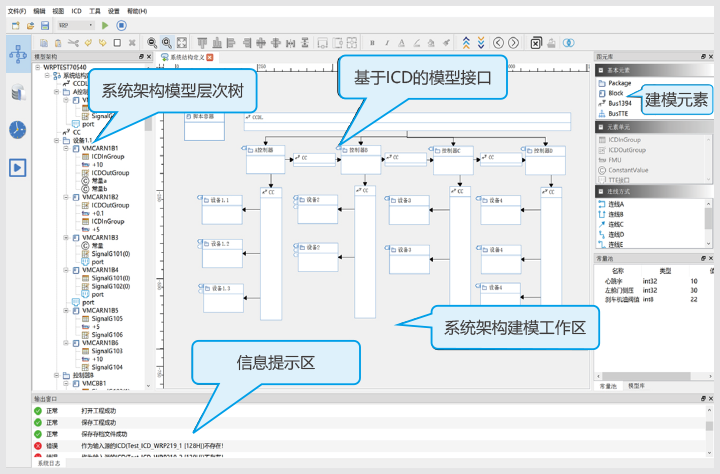This screenshot has height=474, width=720.
Task: Click the Save disk icon
Action: click(x=44, y=24)
